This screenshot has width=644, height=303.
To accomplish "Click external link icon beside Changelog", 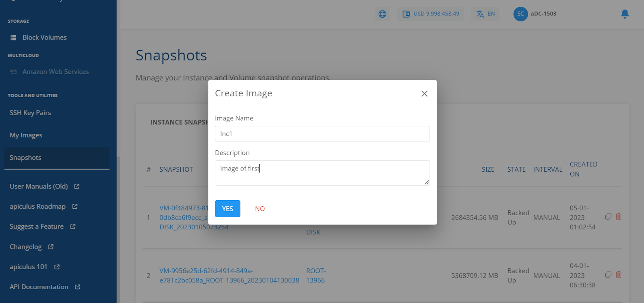I will [x=51, y=247].
